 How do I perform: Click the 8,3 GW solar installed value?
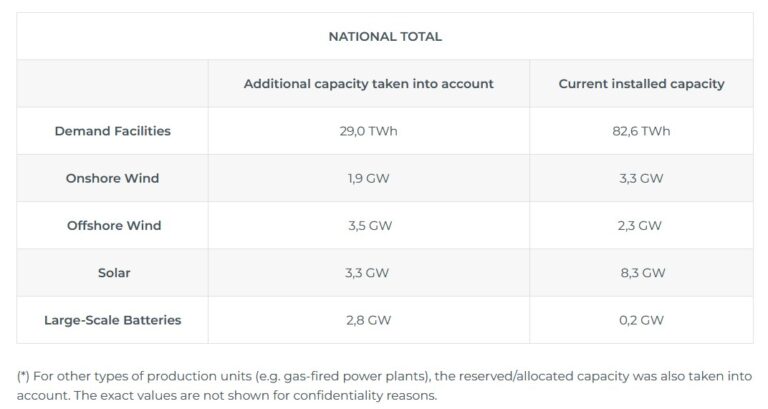(x=643, y=273)
